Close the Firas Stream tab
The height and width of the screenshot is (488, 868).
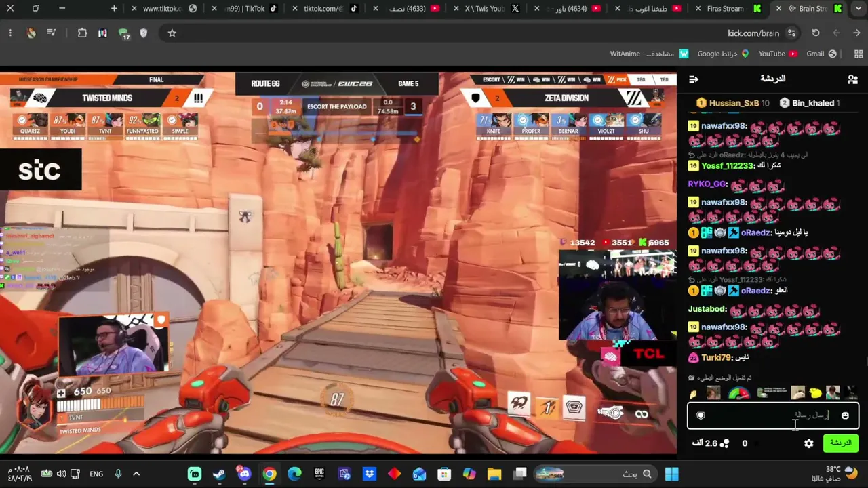[x=698, y=9]
